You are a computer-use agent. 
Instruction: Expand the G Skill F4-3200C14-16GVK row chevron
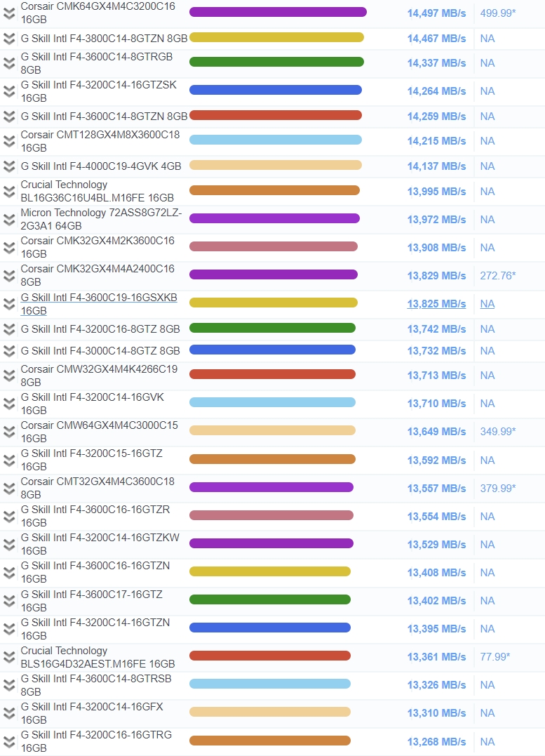tap(9, 403)
